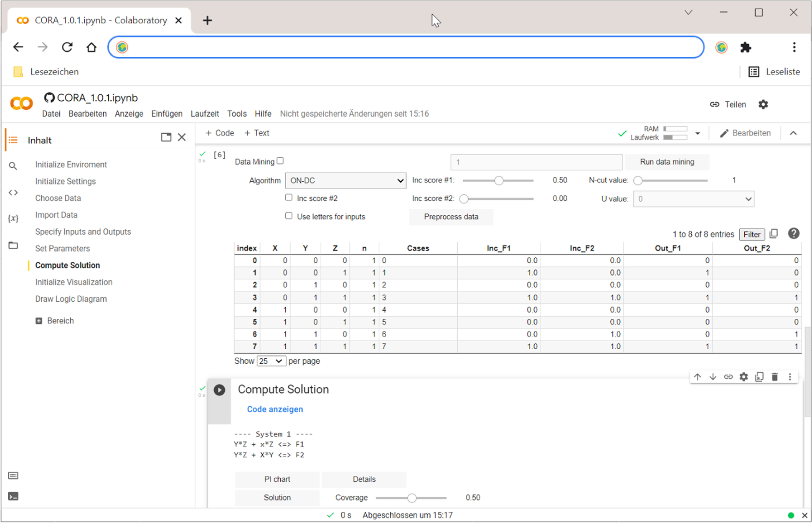This screenshot has height=523, width=812.
Task: Add a code cell with + Code
Action: point(220,133)
